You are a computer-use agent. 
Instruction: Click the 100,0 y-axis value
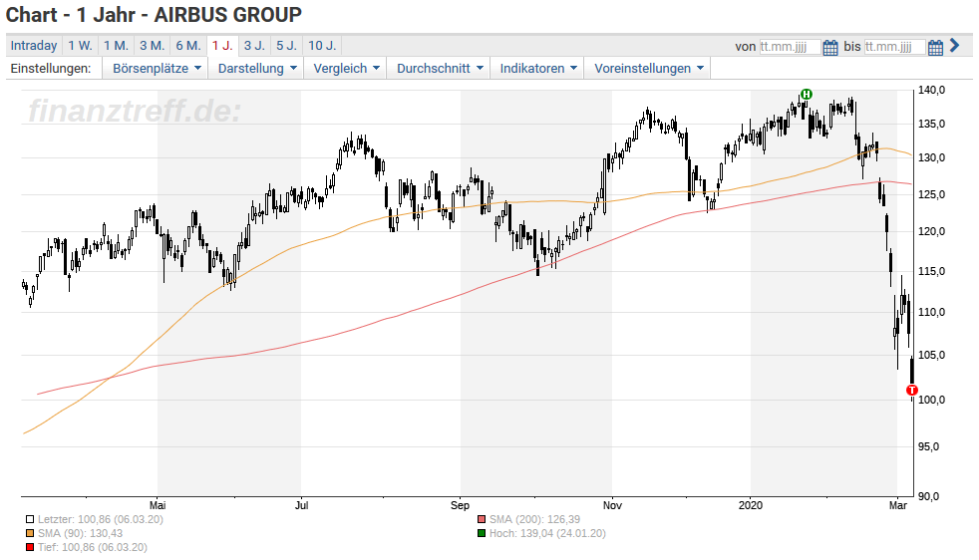931,400
